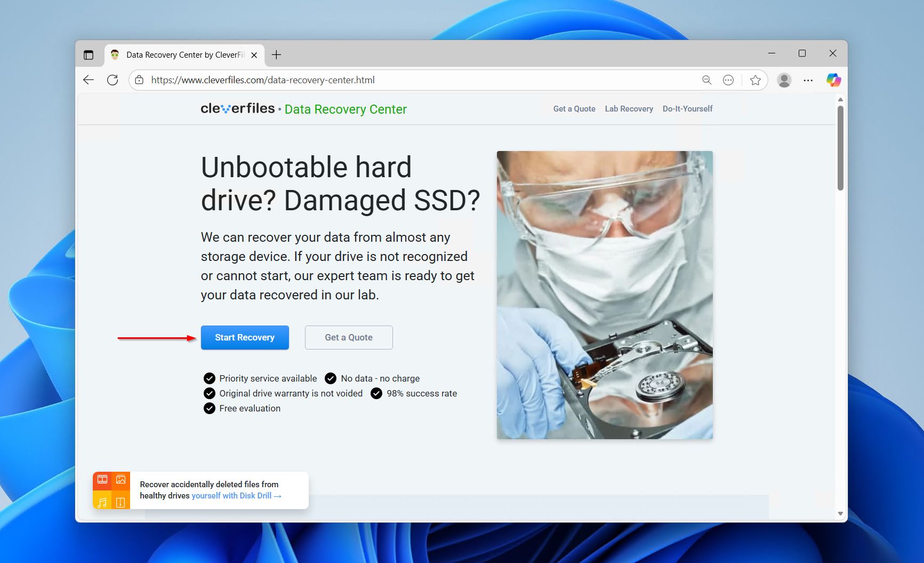
Task: Open the tab actions menu icon
Action: [89, 55]
